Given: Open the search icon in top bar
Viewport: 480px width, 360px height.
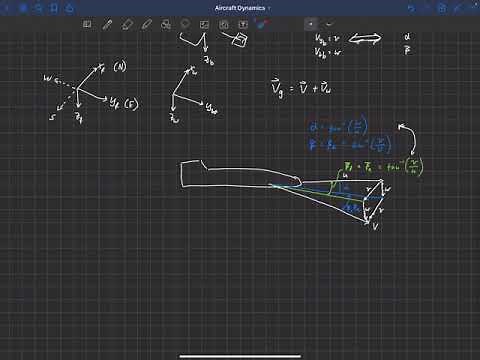Looking at the screenshot, I should point(39,8).
